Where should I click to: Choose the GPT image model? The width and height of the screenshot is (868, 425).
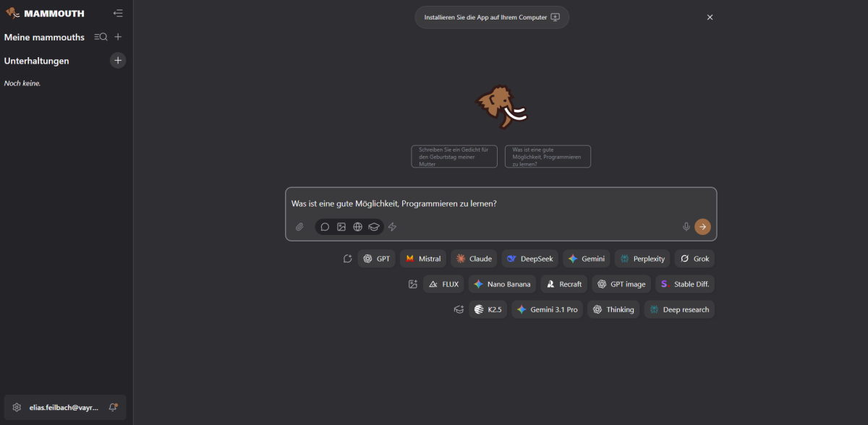tap(621, 284)
